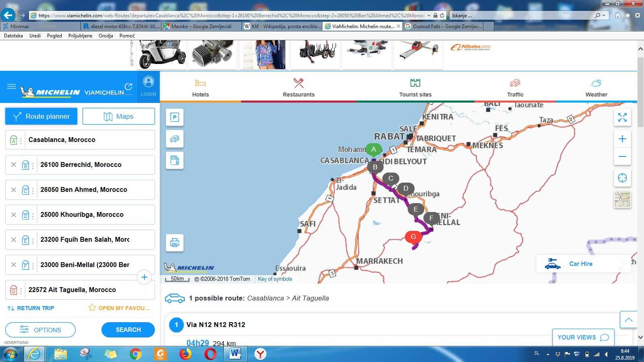Open the ViaMichelin hamburger menu
644x362 pixels.
pyautogui.click(x=11, y=86)
